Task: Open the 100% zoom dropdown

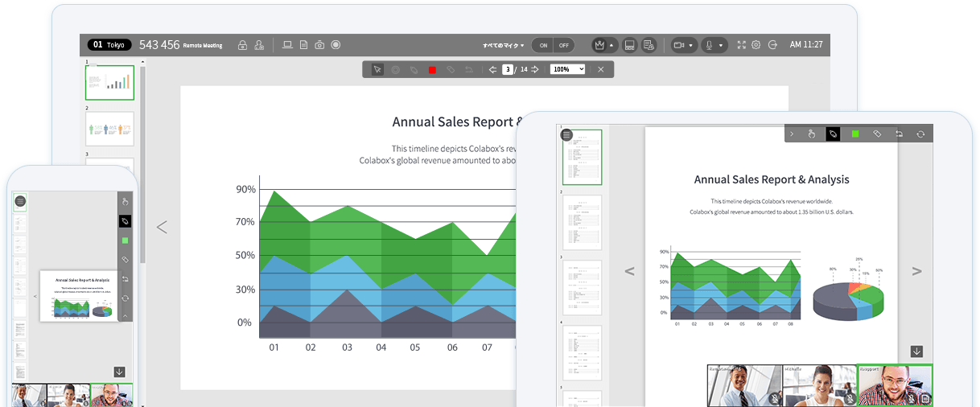Action: (x=568, y=69)
